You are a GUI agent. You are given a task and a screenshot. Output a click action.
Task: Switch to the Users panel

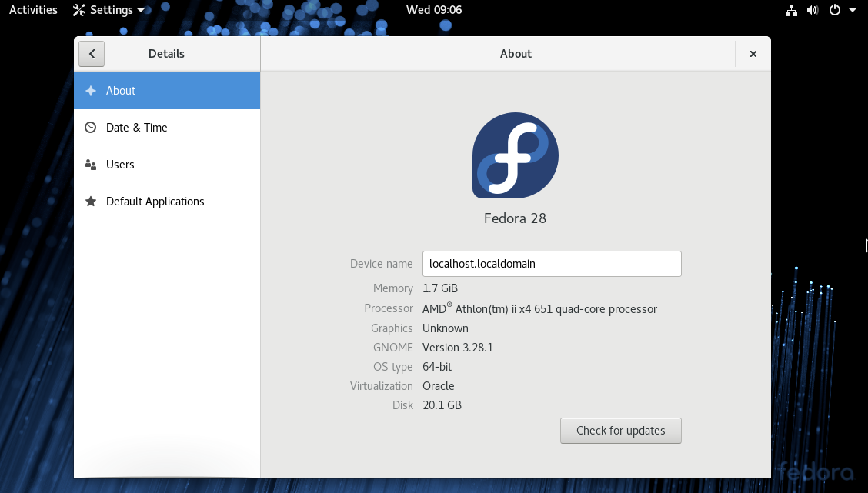[167, 165]
